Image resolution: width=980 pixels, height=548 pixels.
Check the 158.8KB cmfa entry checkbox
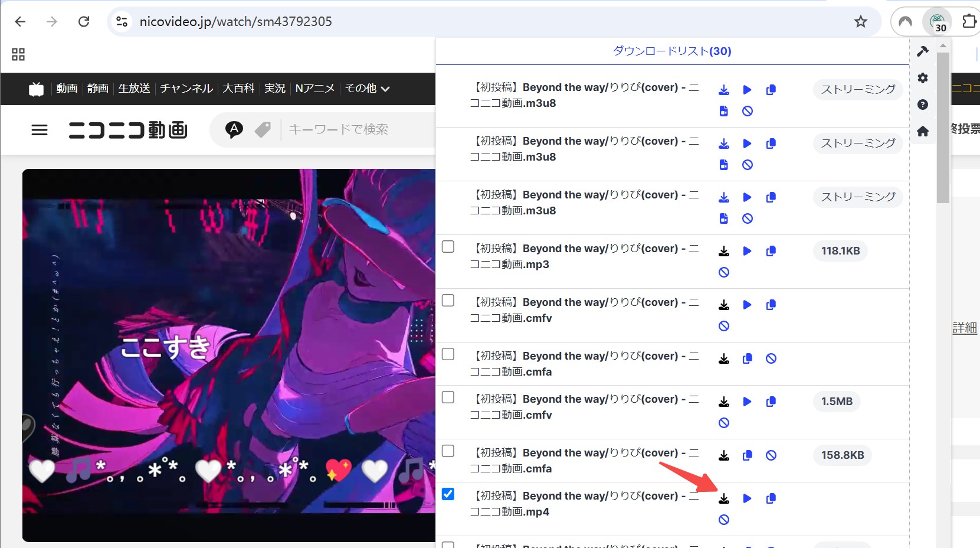click(448, 451)
